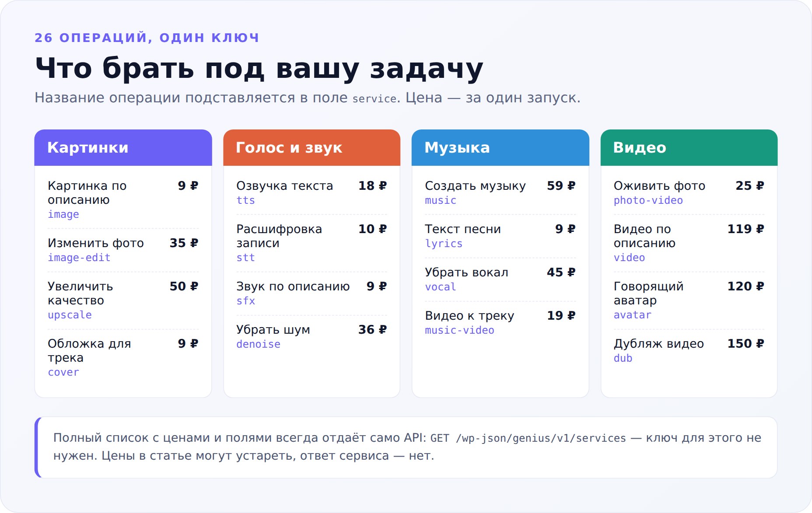Image resolution: width=812 pixels, height=513 pixels.
Task: Click the 150 ₽ price
Action: point(746,344)
